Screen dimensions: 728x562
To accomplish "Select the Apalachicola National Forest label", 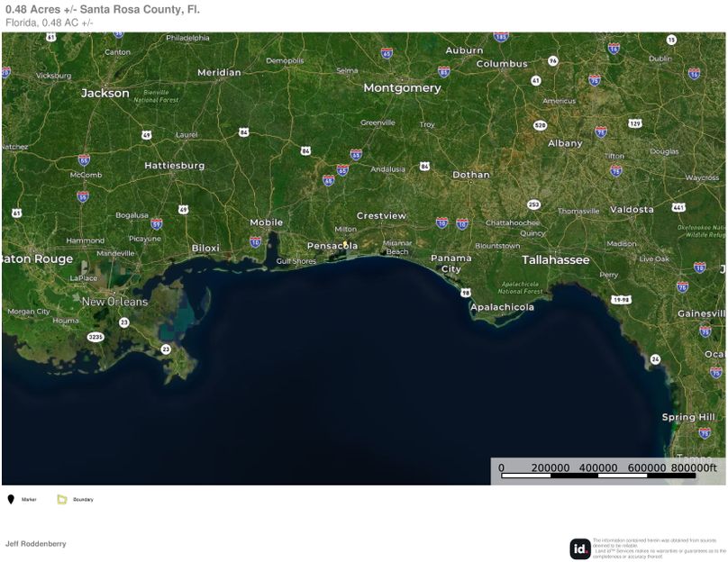I will click(521, 288).
